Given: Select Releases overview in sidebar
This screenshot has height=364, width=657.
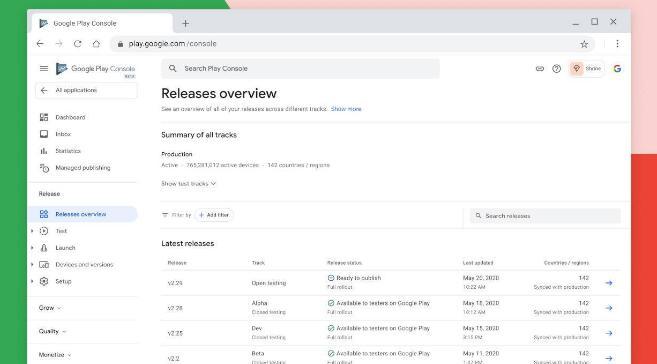Looking at the screenshot, I should 83,214.
